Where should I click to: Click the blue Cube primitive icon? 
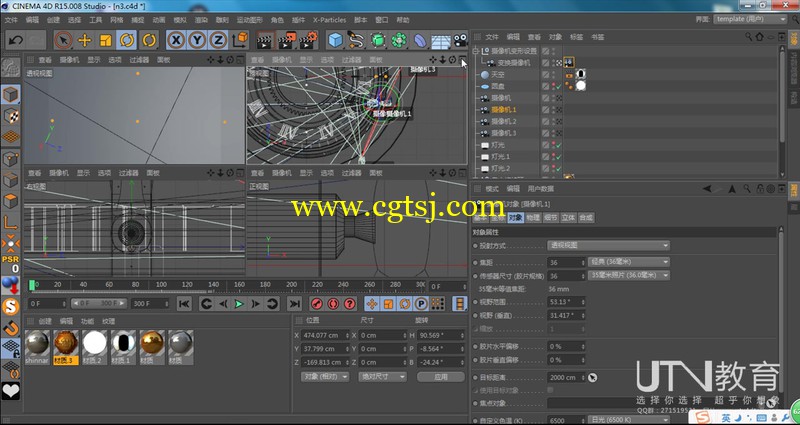[335, 40]
